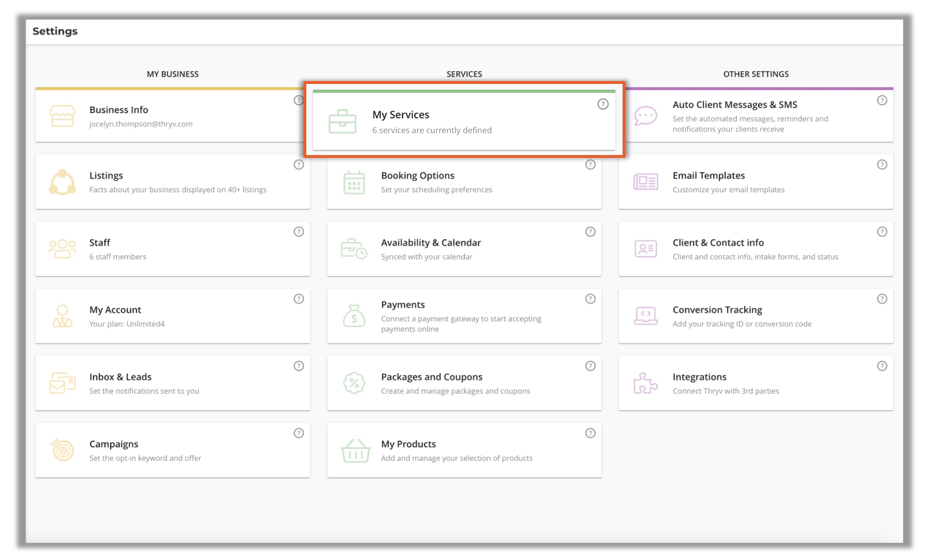This screenshot has width=937, height=560.
Task: Open My Account title link
Action: coord(115,310)
